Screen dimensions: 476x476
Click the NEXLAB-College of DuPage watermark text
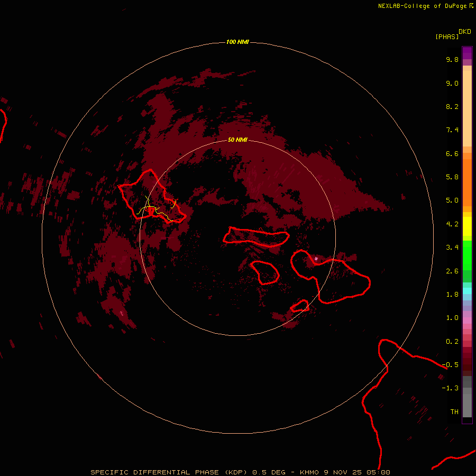point(426,6)
